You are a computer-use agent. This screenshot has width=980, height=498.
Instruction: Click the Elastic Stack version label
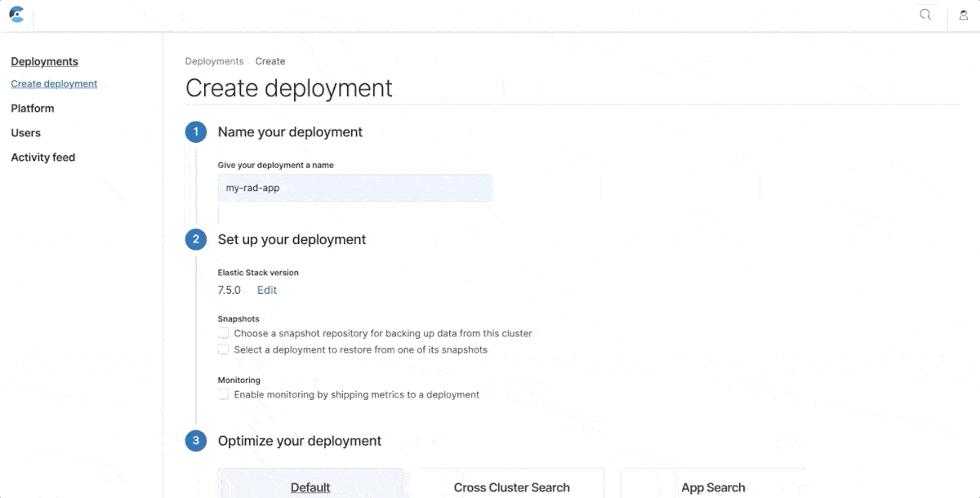click(258, 273)
